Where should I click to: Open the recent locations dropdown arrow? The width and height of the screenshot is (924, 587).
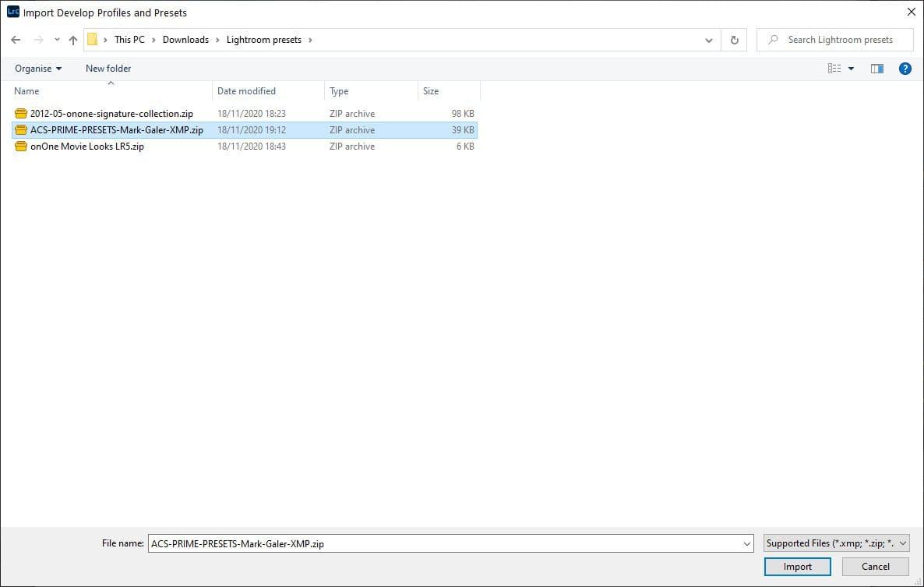57,40
